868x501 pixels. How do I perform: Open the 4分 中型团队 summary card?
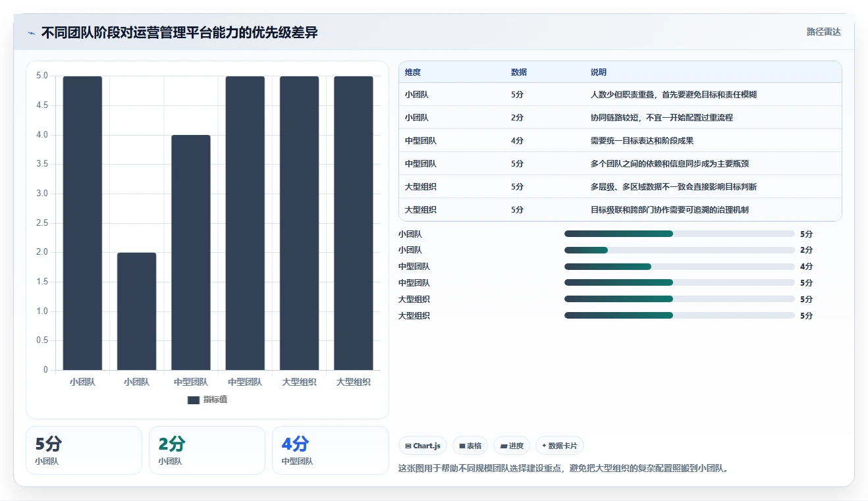coord(330,450)
